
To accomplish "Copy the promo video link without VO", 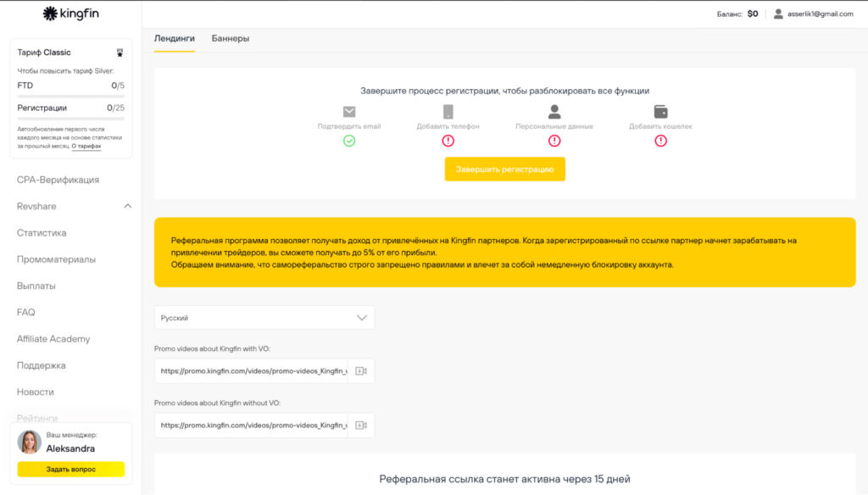I will click(361, 425).
